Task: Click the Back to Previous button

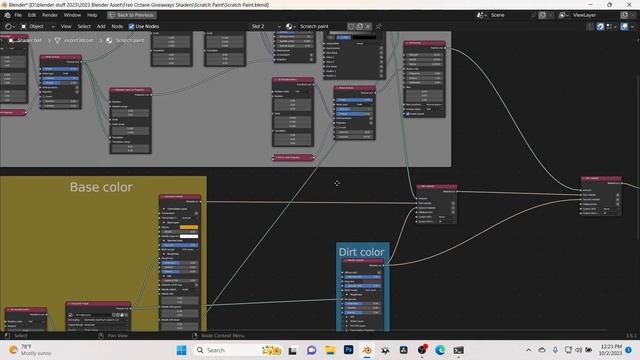Action: click(x=132, y=15)
